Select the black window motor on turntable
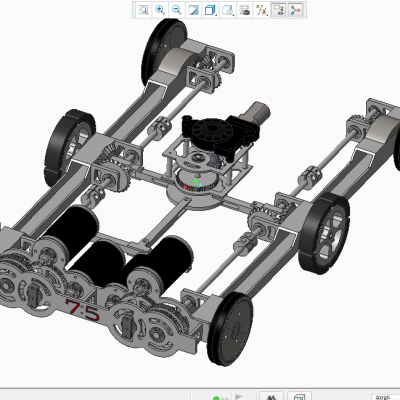400x400 pixels. point(220,132)
